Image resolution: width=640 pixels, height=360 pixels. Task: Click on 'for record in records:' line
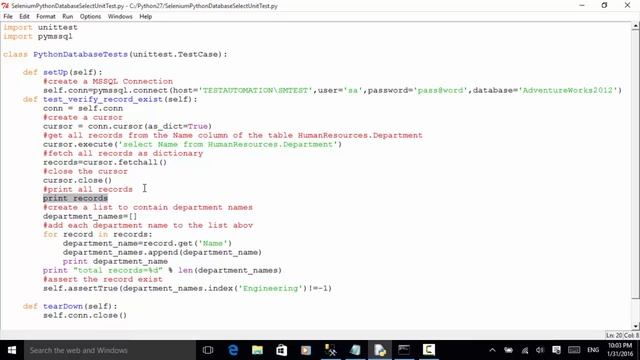tap(98, 234)
